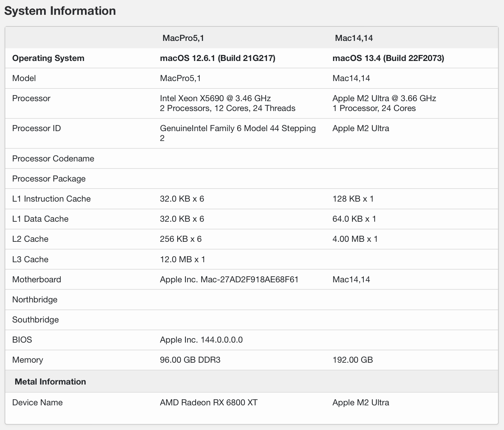Click the MacPro5,1 column header
The height and width of the screenshot is (430, 504).
183,38
